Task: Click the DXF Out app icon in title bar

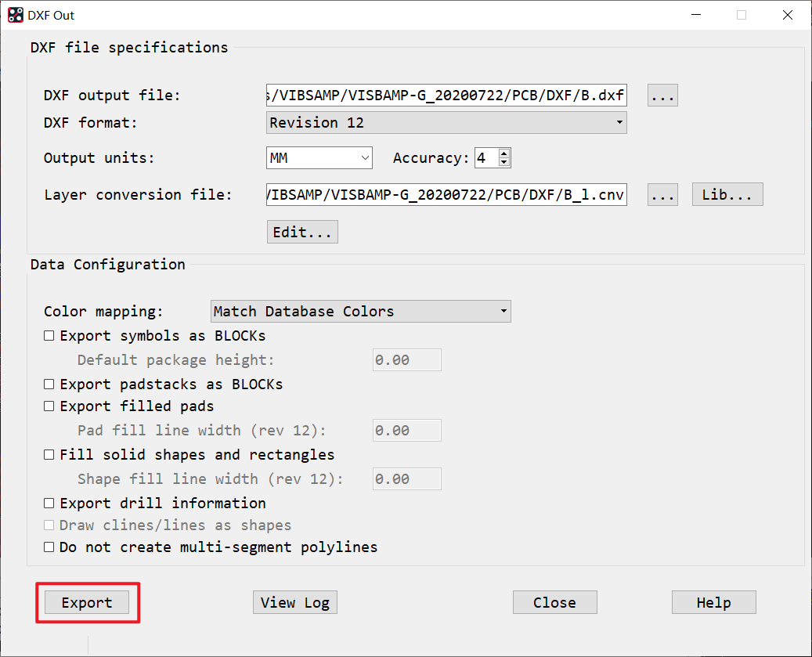Action: coord(16,15)
